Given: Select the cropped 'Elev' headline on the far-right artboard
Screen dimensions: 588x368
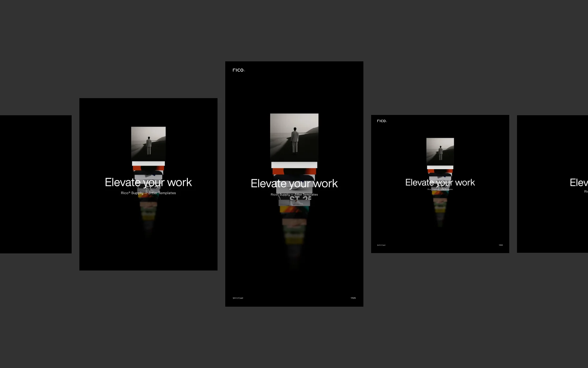Looking at the screenshot, I should click(x=578, y=182).
